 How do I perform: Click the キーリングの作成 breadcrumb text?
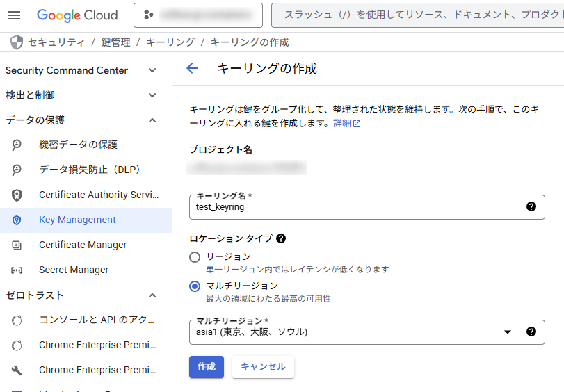tap(250, 42)
